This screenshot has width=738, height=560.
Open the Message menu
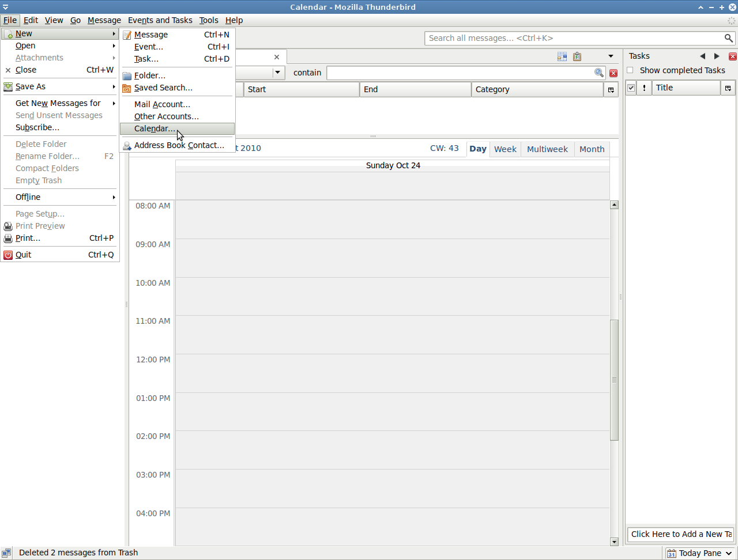click(x=104, y=20)
